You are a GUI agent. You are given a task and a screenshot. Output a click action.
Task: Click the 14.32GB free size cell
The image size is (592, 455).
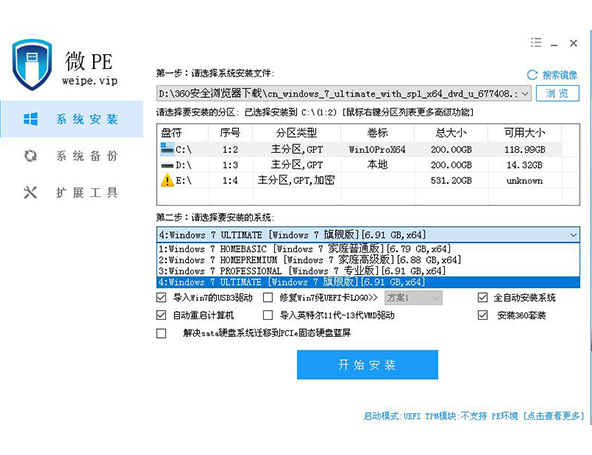click(525, 165)
